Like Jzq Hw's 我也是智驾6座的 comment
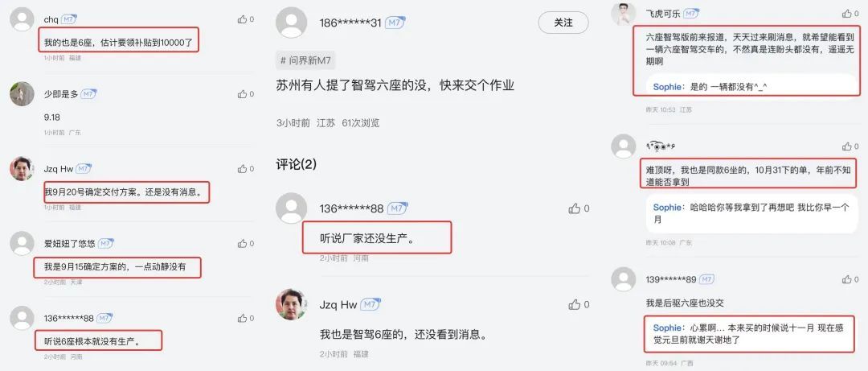Image resolution: width=868 pixels, height=371 pixels. 579,304
